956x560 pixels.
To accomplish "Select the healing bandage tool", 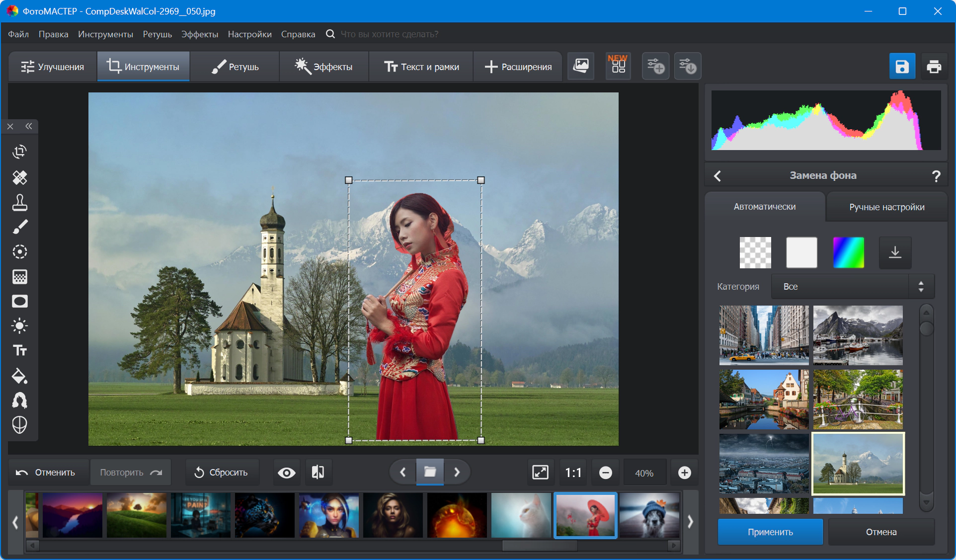I will 19,177.
